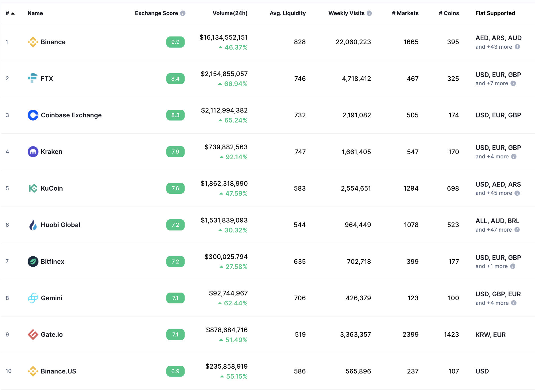Click KuCoin 'and +45 more' text
The width and height of the screenshot is (535, 392).
pyautogui.click(x=494, y=193)
